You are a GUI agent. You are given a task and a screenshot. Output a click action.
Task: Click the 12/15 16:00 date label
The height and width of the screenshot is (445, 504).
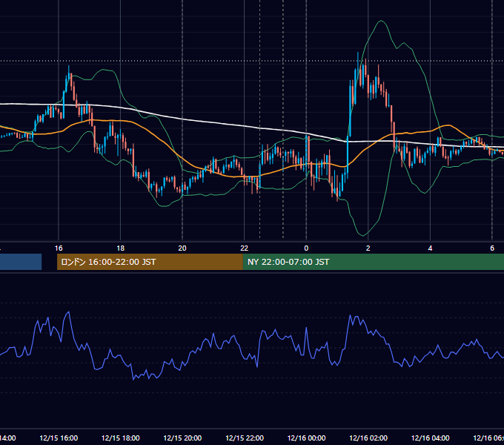coord(59,438)
